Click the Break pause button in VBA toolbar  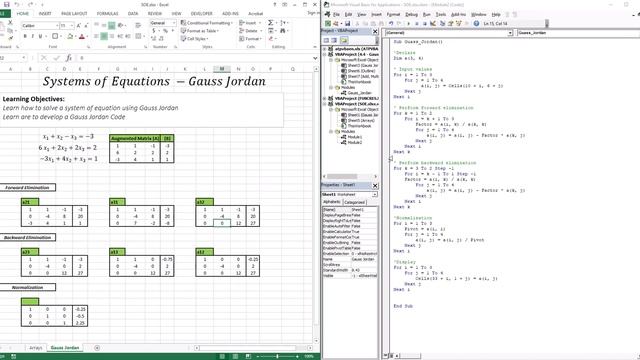tap(417, 24)
